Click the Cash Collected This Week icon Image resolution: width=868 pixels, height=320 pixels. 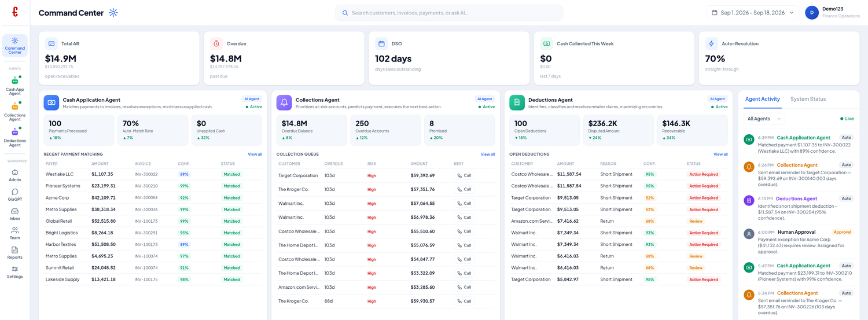coord(546,43)
